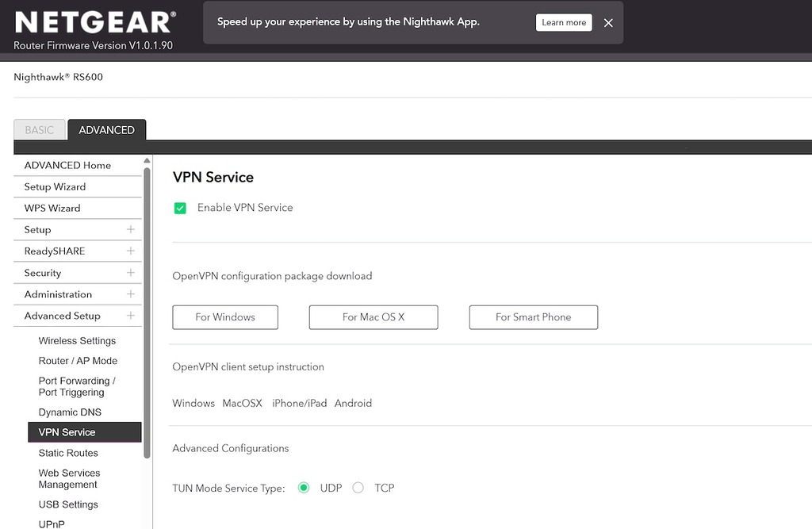
Task: Download OpenVPN package For Smart Phone
Action: [x=534, y=317]
